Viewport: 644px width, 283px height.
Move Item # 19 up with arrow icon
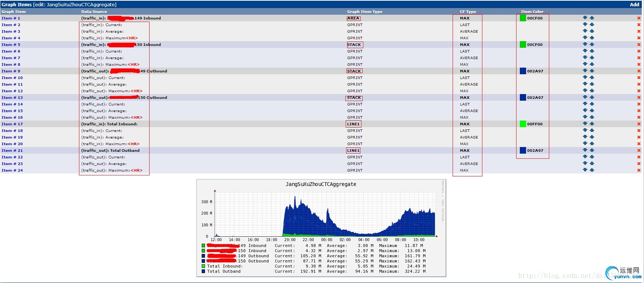pos(592,137)
